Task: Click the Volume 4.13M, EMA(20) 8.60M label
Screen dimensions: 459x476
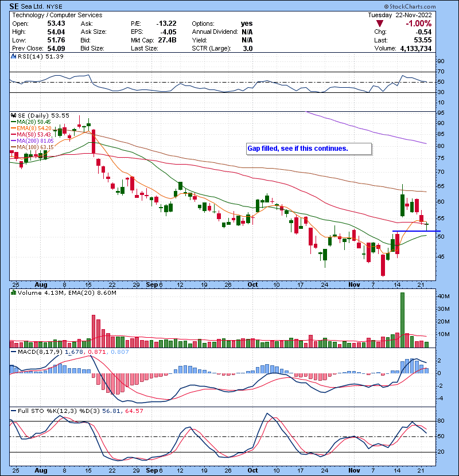Action: 67,292
